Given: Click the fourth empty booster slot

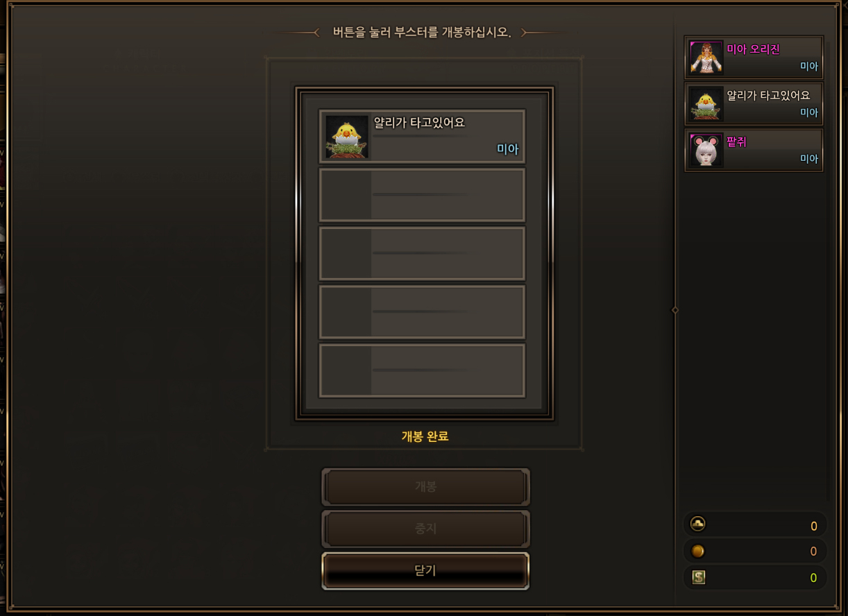Looking at the screenshot, I should click(x=422, y=311).
